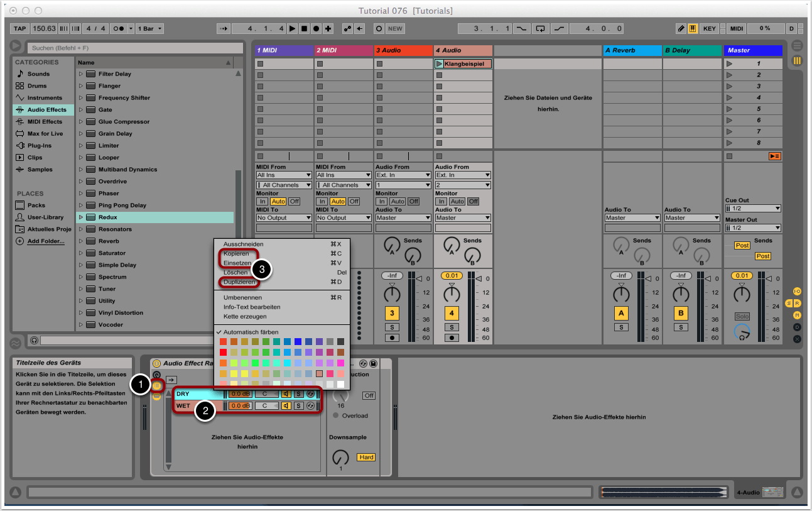Set track 1 MIDI monitor to In
This screenshot has height=511, width=812.
coord(261,202)
